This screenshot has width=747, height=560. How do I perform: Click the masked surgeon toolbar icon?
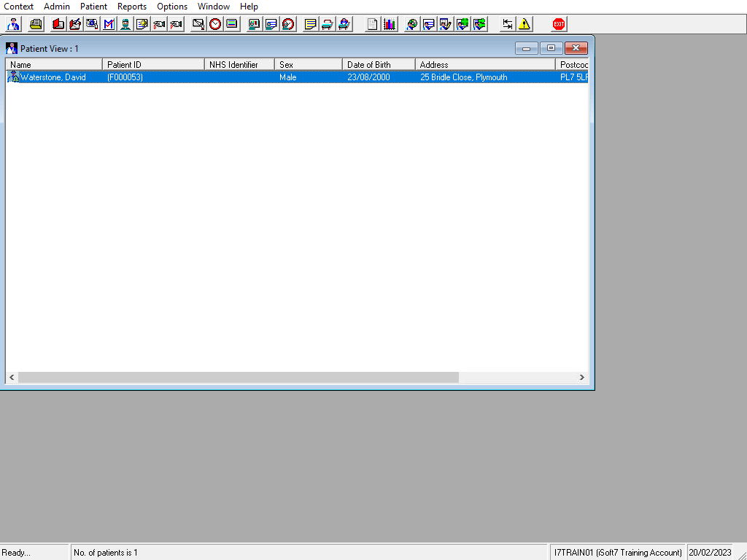pos(125,24)
